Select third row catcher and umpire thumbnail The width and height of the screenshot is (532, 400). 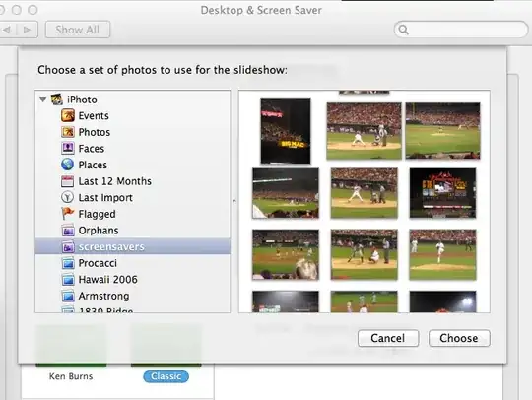point(365,254)
